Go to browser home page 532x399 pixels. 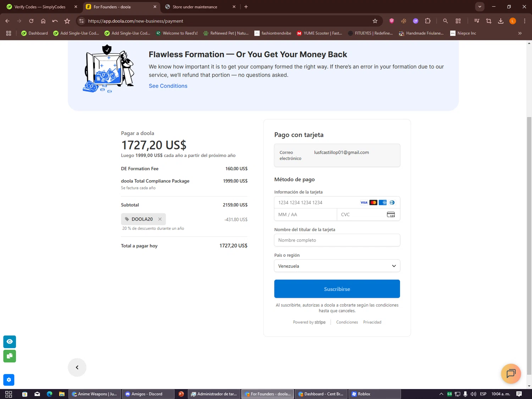43,21
